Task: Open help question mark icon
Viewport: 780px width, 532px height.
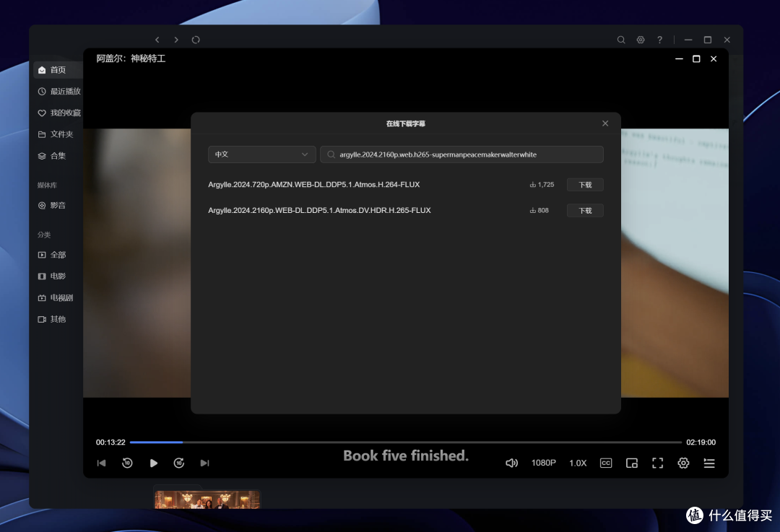Action: click(x=659, y=40)
